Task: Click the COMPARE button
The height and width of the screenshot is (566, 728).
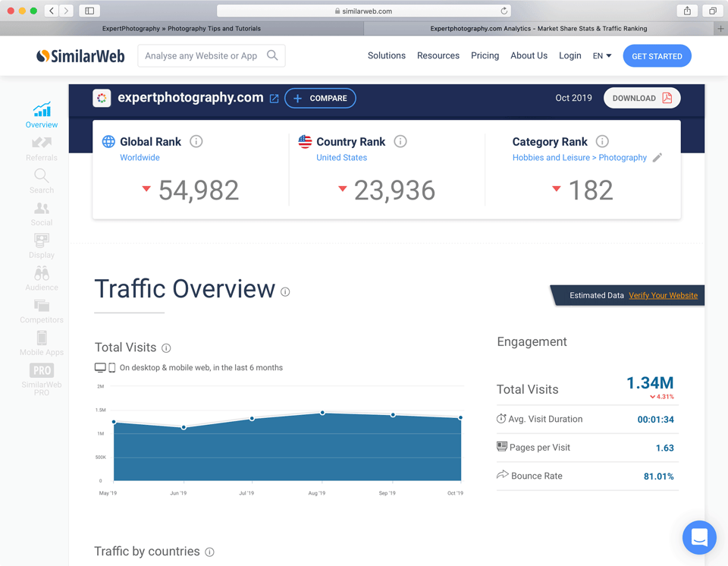Action: 320,98
